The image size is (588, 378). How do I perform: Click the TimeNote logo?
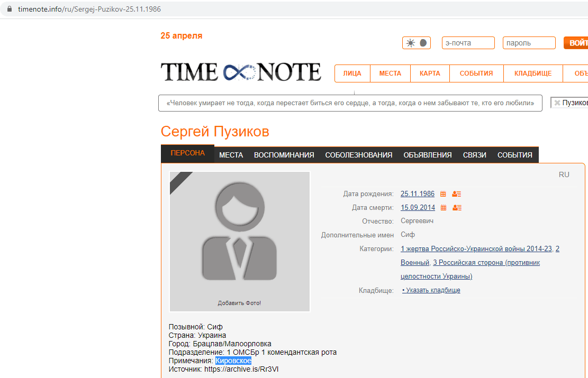241,72
